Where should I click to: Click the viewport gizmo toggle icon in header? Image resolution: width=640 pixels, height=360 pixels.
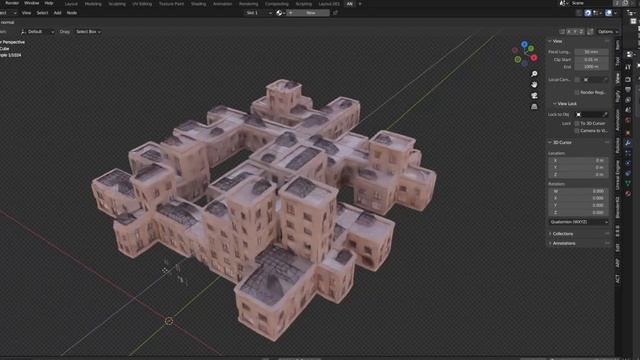click(588, 13)
